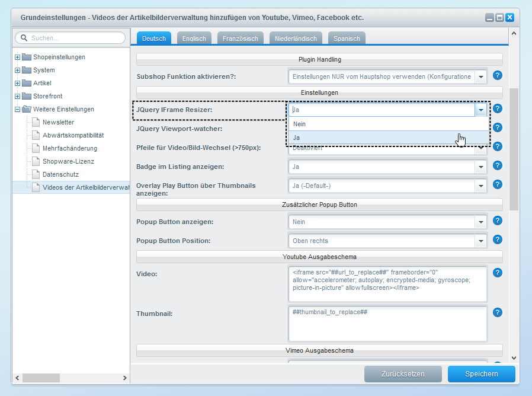Click the Youtube Video iframe textarea

coord(388,283)
